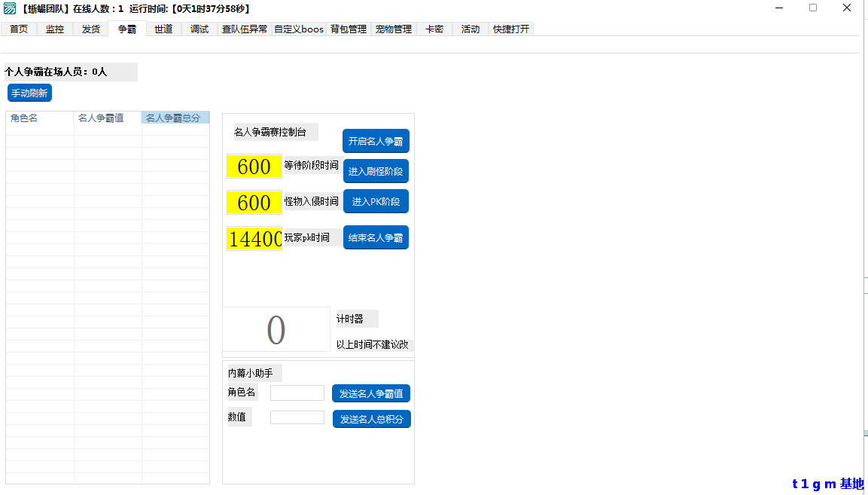Click the 手动刷新 refresh button

point(29,93)
